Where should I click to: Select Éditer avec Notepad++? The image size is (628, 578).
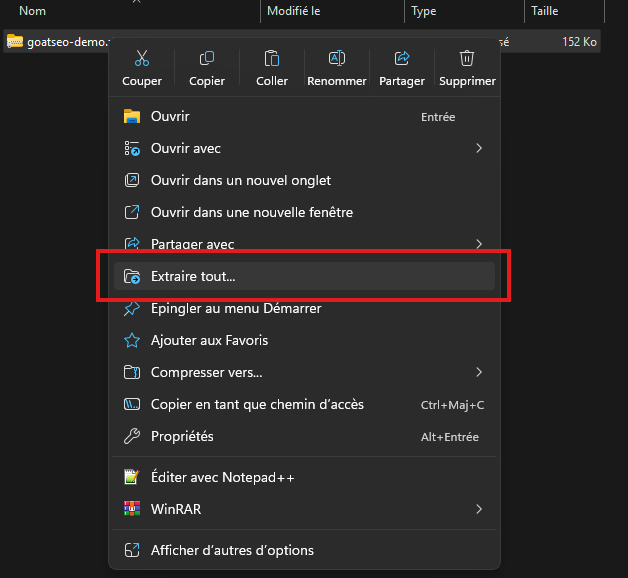click(x=222, y=477)
